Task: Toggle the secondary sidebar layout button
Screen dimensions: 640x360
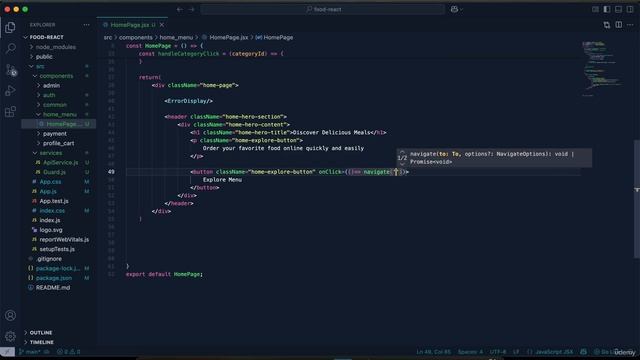Action: click(x=630, y=9)
